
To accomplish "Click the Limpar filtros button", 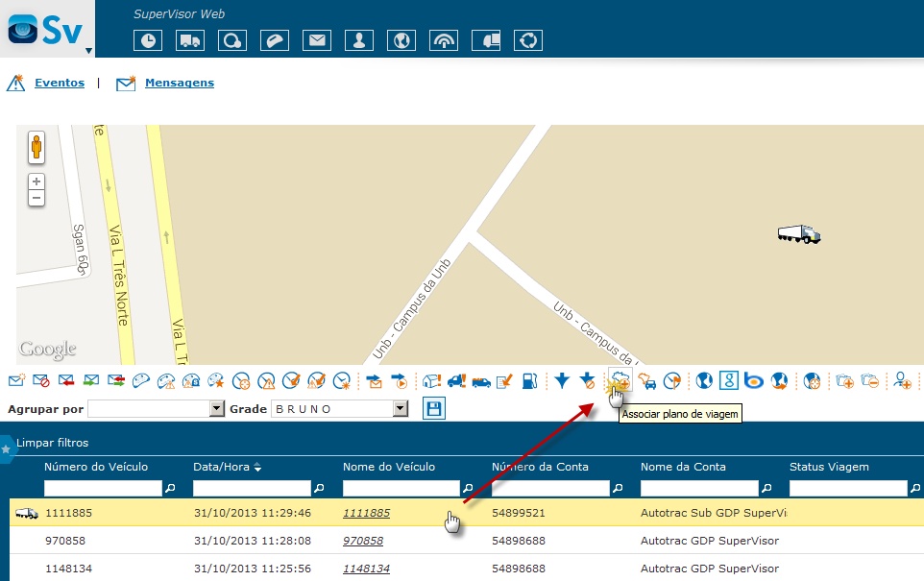I will tap(52, 443).
